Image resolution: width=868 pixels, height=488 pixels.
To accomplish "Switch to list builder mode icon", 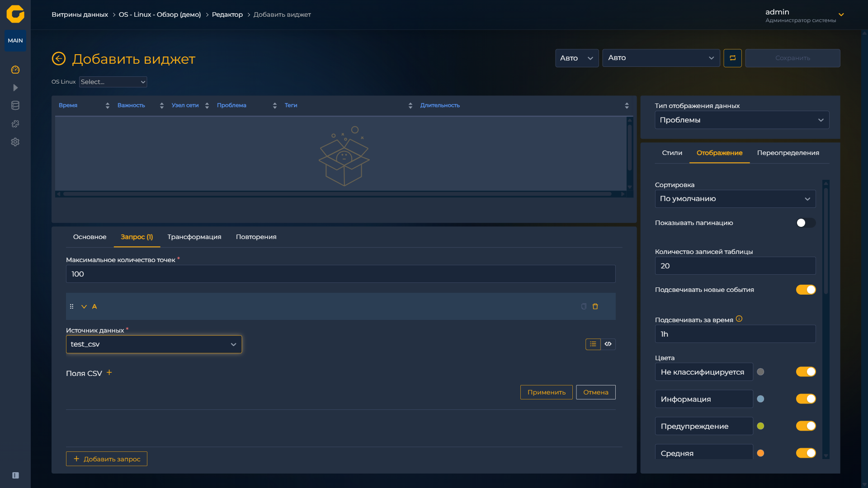I will coord(593,344).
